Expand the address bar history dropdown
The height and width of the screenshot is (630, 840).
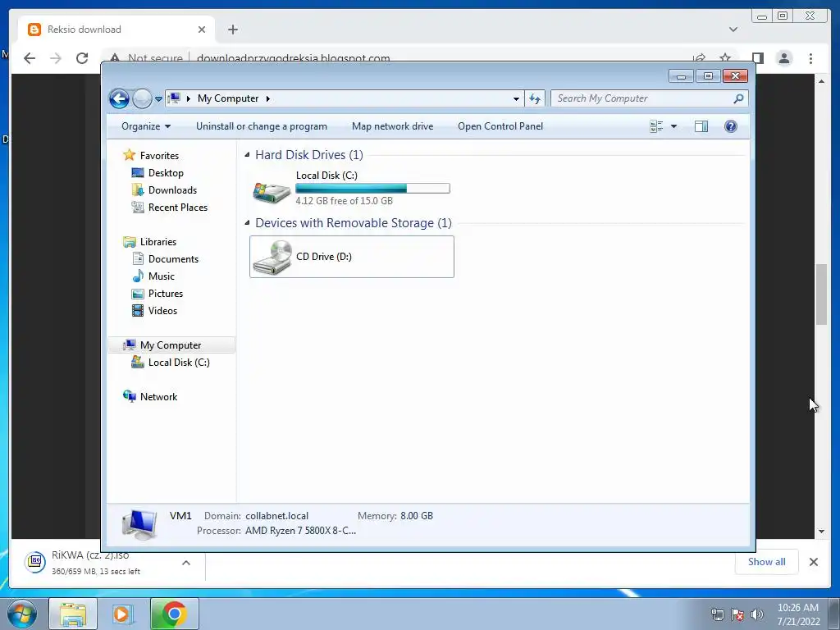click(x=516, y=98)
